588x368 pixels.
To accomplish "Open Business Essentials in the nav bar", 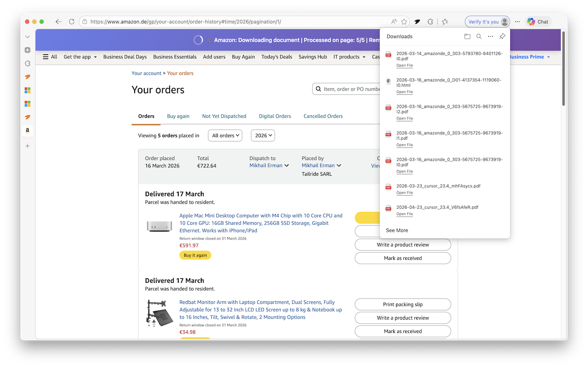I will coord(175,57).
